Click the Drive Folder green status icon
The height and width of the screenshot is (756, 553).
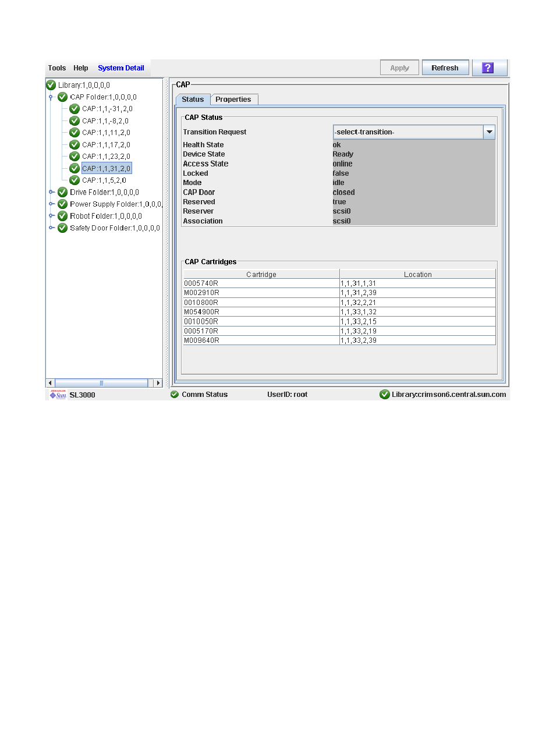tap(63, 192)
